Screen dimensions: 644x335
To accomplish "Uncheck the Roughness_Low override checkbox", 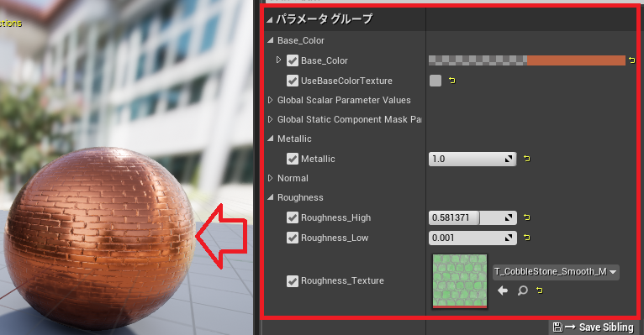I will tap(293, 238).
